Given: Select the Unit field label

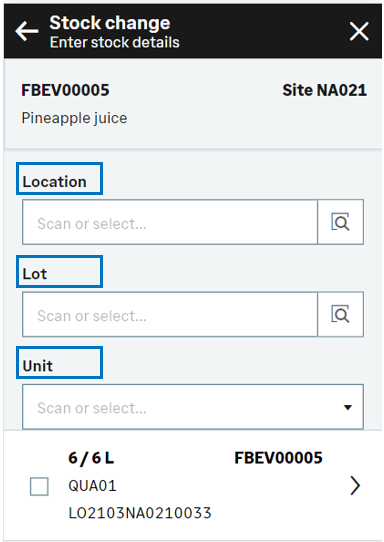Looking at the screenshot, I should click(38, 366).
